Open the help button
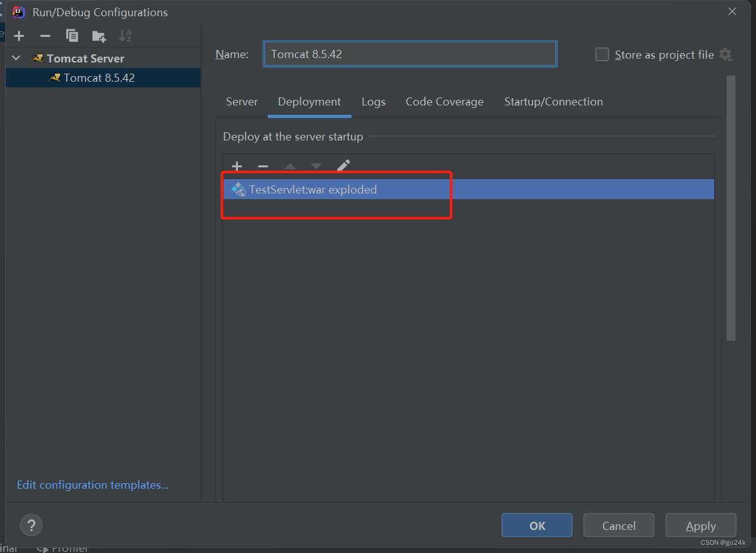Viewport: 756px width, 553px height. (31, 525)
